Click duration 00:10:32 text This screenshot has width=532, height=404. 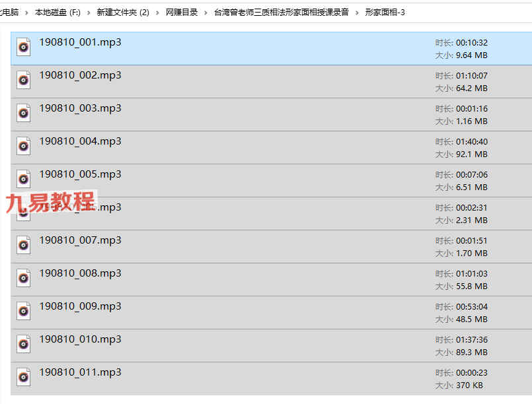[472, 43]
